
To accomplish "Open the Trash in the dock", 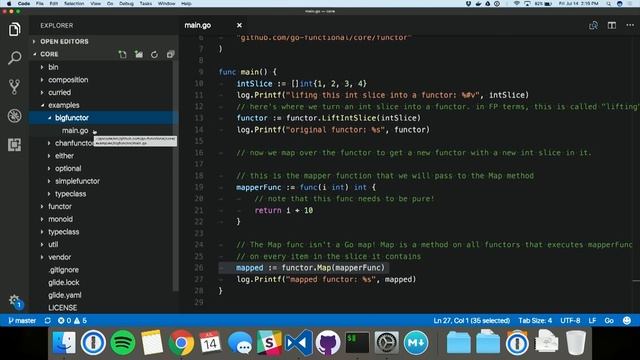I will click(x=576, y=342).
